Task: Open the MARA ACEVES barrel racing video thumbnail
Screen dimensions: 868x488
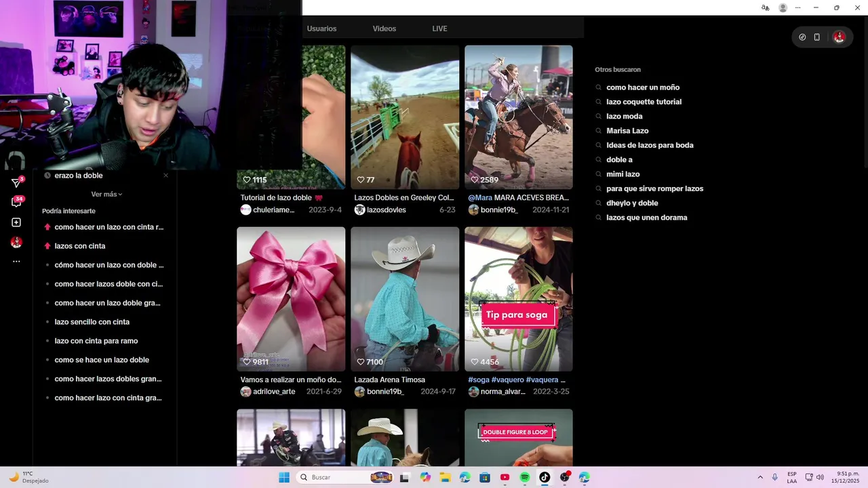Action: click(519, 117)
